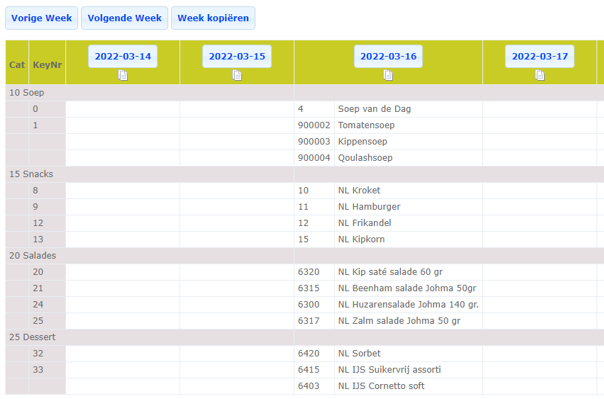
Task: Select the 20 Salades category row
Action: point(305,256)
